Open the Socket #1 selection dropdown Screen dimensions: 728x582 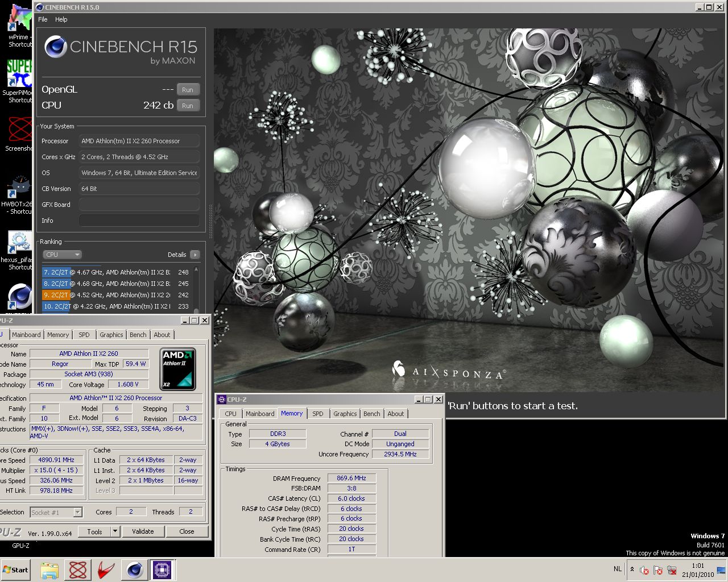[56, 512]
